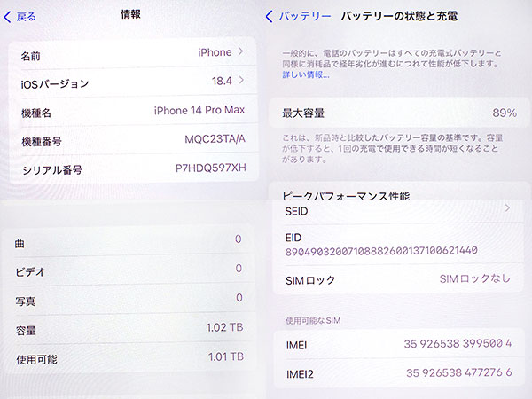Viewport: 532px width, 399px height.
Task: Tap the 戻る back chevron icon
Action: [7, 17]
